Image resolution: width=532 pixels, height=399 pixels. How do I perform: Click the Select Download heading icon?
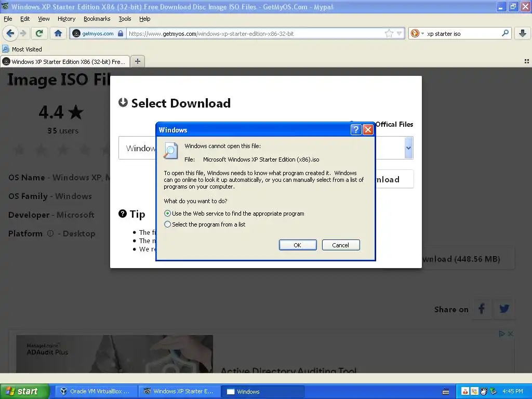tap(123, 102)
